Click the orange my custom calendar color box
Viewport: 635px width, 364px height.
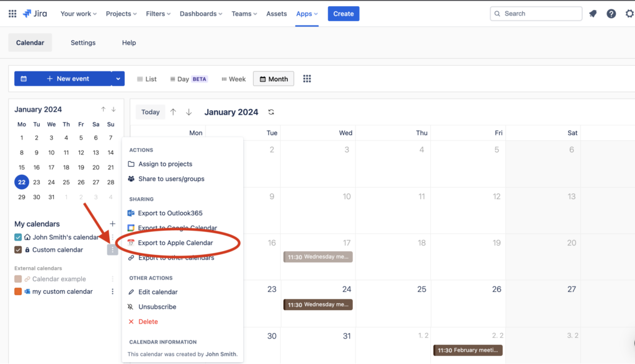coord(18,291)
